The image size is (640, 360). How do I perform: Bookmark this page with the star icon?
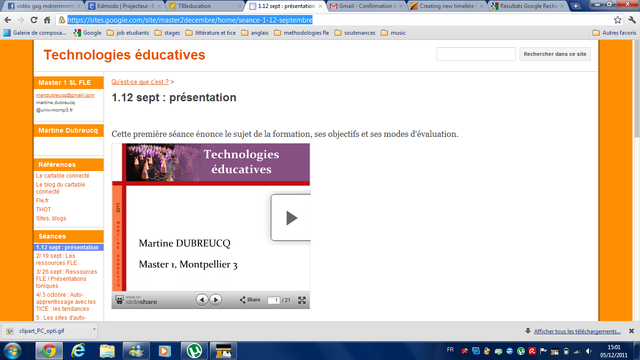click(618, 20)
